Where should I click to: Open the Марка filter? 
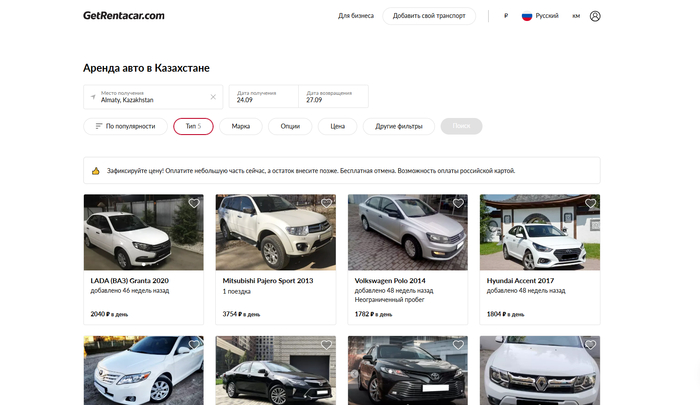coord(241,126)
